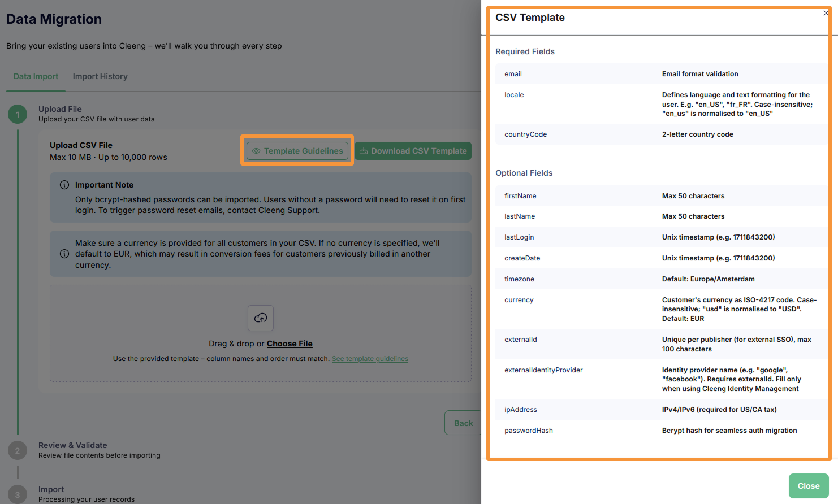This screenshot has width=838, height=504.
Task: Click the Upload File step title
Action: [60, 109]
